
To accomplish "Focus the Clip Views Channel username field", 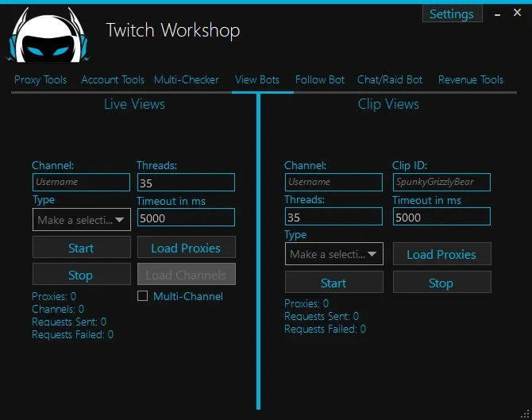I will coord(333,182).
